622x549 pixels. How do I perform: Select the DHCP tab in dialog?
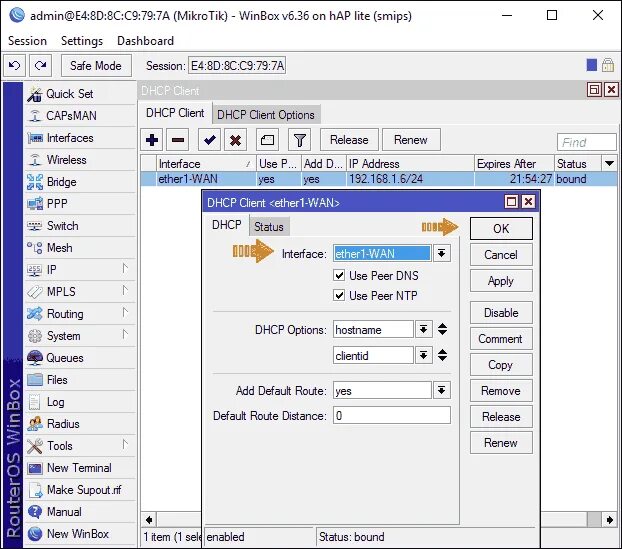coord(227,225)
